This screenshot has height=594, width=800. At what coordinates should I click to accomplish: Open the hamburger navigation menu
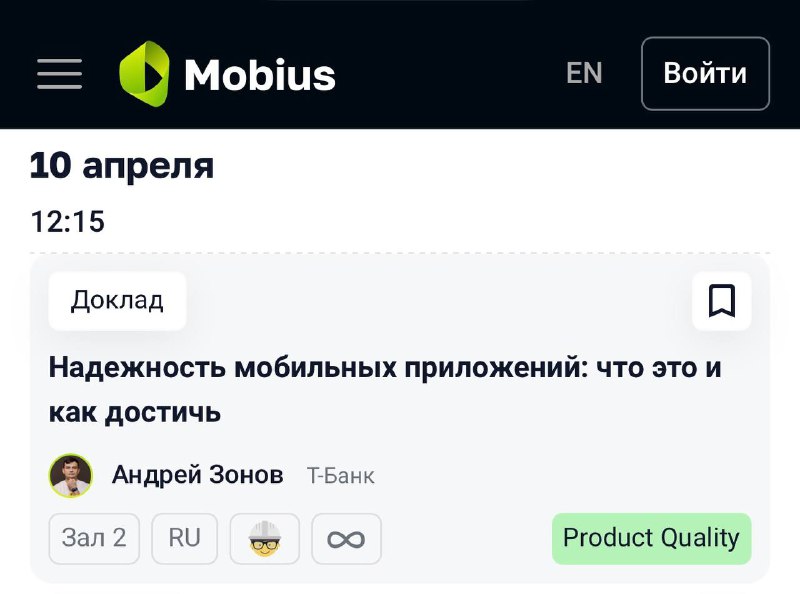coord(60,73)
